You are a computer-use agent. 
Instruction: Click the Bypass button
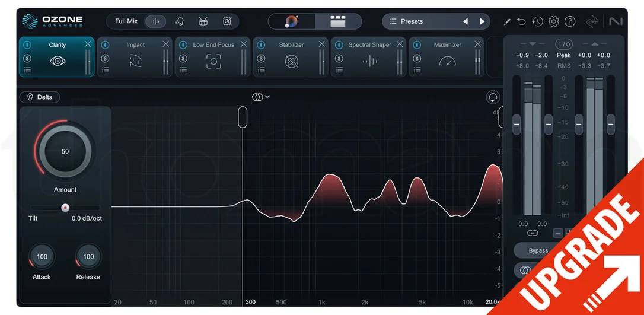tap(538, 250)
